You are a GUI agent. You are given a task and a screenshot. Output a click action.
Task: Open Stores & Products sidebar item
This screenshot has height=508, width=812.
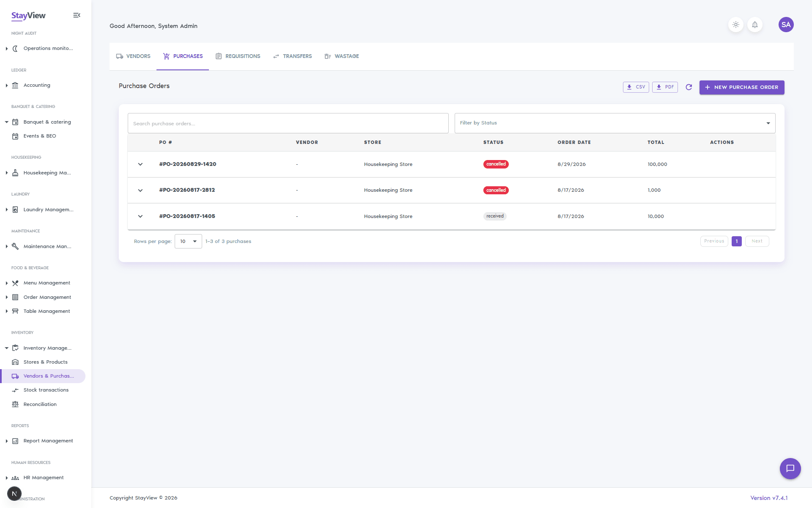[43, 362]
